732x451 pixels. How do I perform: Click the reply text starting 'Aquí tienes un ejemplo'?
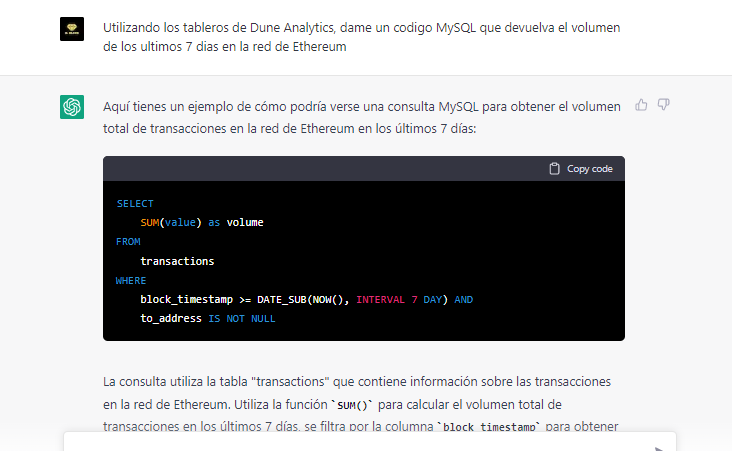tap(362, 117)
